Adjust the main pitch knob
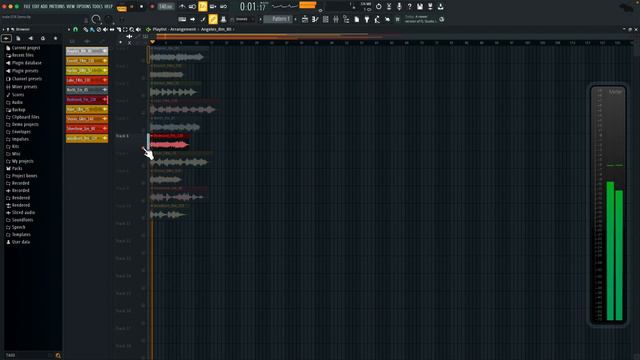Viewport: 640px width, 360px height. (x=109, y=19)
